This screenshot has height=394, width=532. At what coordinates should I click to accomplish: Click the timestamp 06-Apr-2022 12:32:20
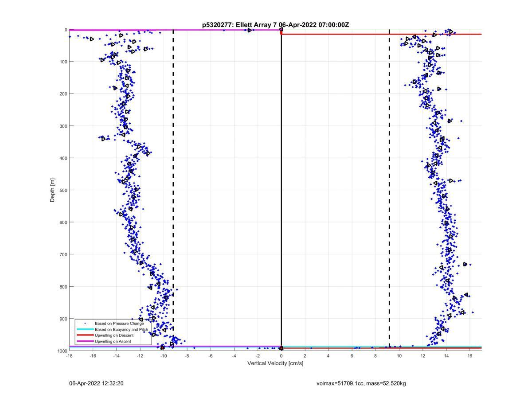pos(96,383)
